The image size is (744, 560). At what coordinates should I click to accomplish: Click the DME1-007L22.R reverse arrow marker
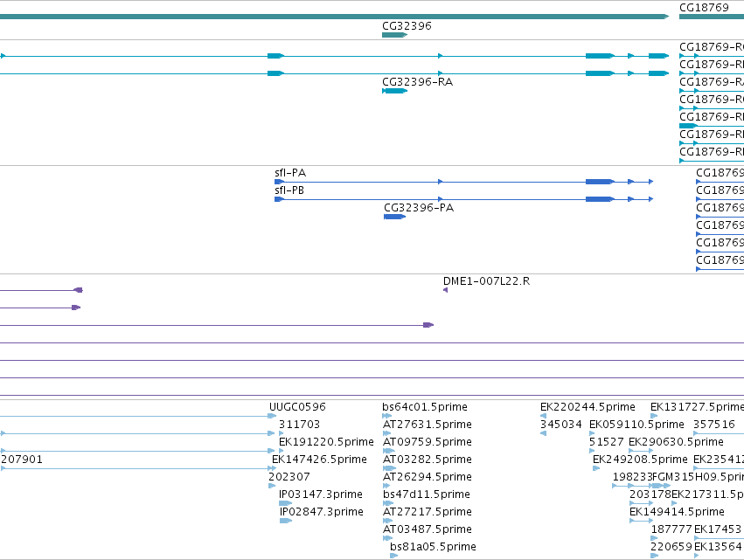tap(446, 290)
